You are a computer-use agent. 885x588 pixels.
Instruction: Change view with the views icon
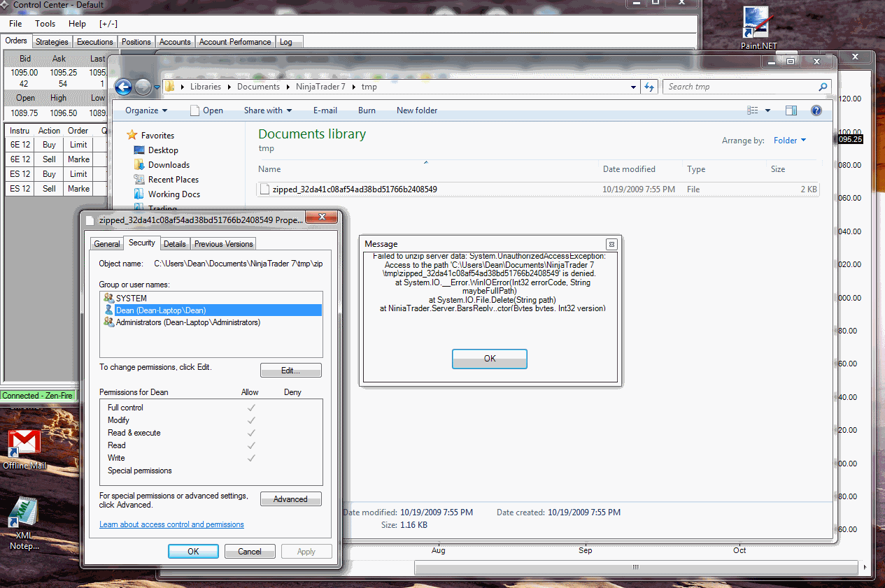(753, 110)
